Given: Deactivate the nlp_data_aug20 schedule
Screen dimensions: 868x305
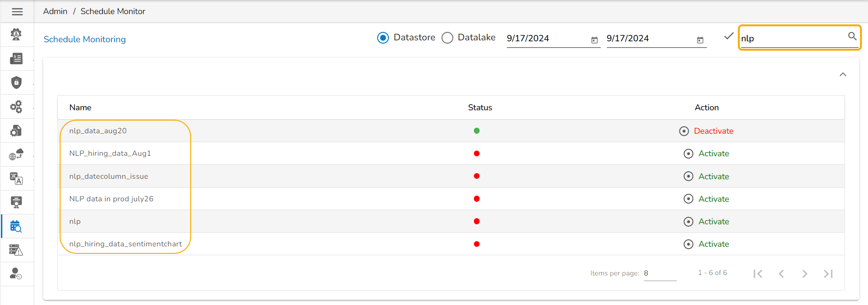Looking at the screenshot, I should 713,131.
